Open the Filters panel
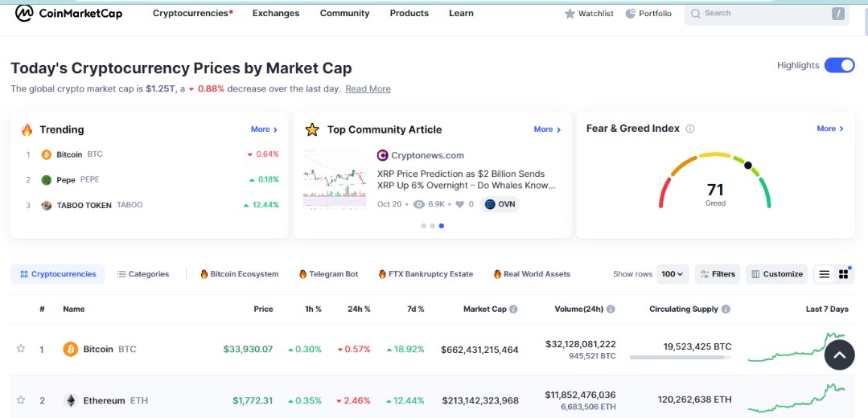This screenshot has height=418, width=868. point(718,274)
